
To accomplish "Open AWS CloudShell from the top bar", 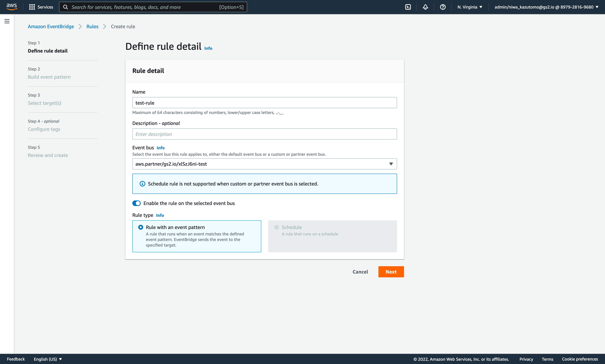I will [x=408, y=7].
